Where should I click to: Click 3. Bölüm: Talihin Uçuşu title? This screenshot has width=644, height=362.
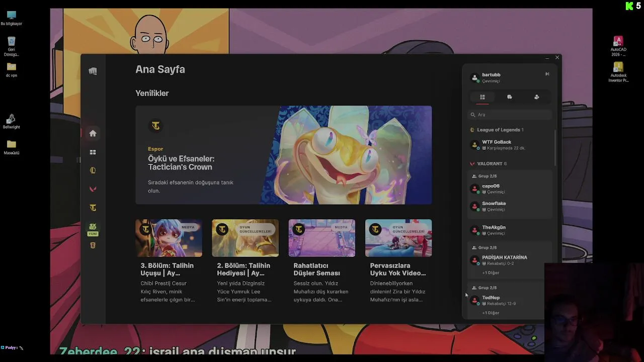click(x=167, y=269)
